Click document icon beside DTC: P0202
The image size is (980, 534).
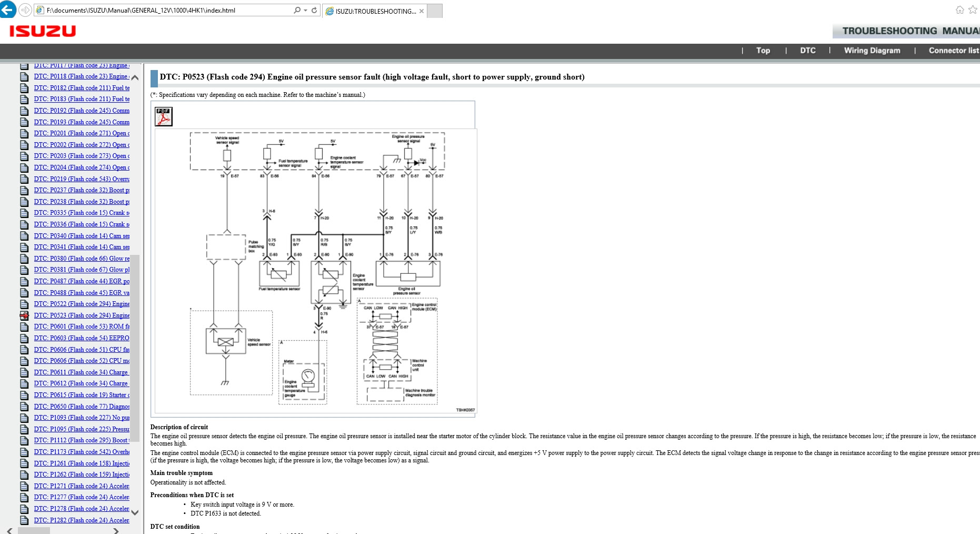(x=24, y=145)
